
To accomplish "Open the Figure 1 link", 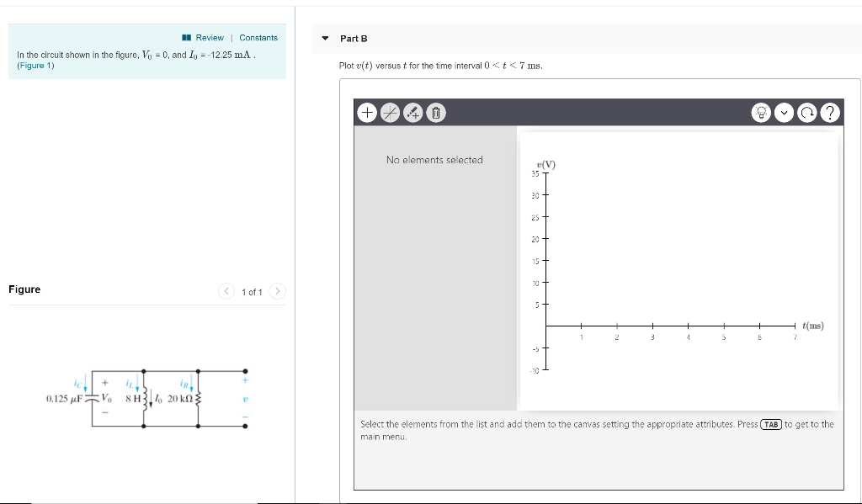I will (35, 65).
